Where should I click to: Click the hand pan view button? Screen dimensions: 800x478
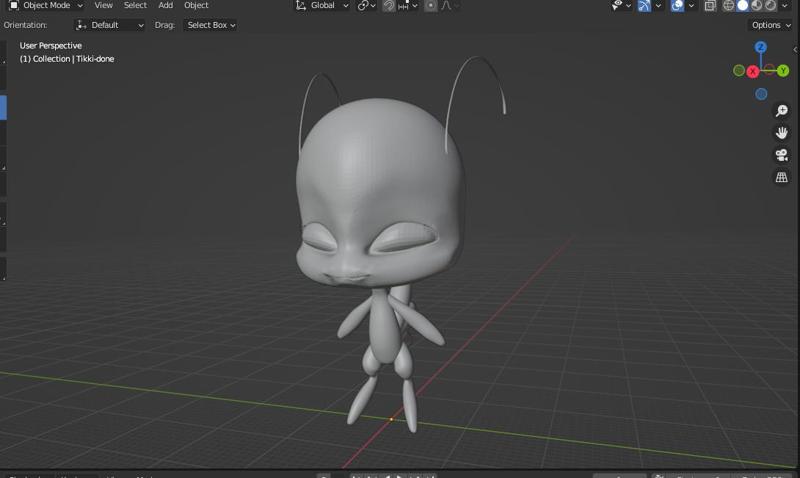click(x=782, y=133)
